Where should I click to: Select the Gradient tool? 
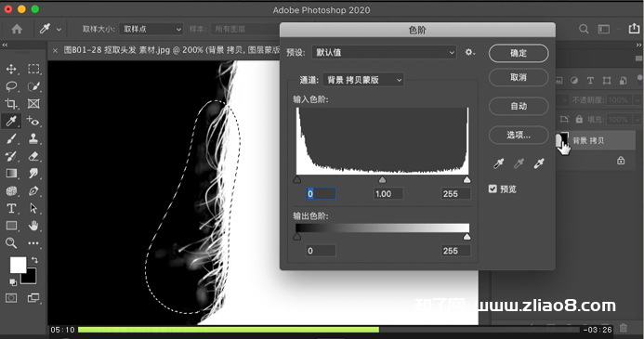[11, 173]
